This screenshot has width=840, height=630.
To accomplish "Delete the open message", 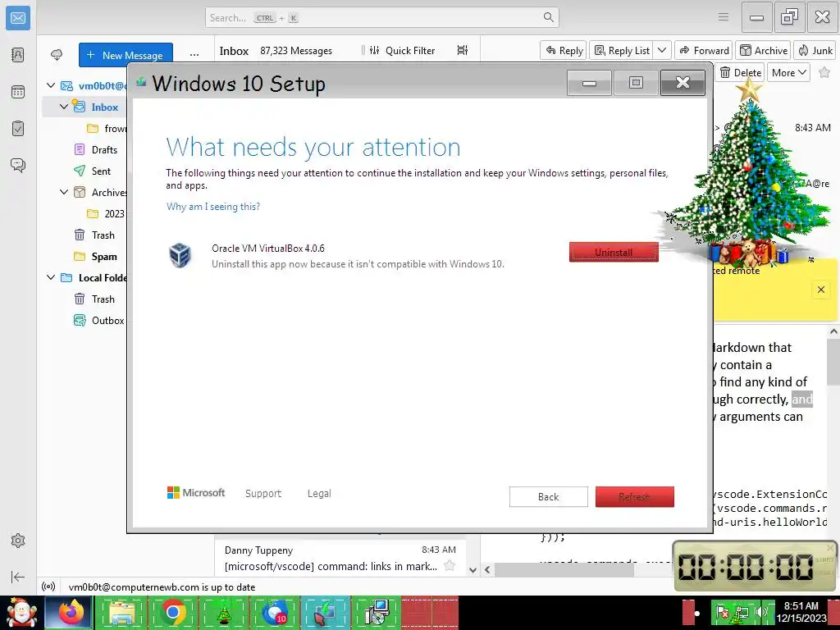I will (x=740, y=72).
